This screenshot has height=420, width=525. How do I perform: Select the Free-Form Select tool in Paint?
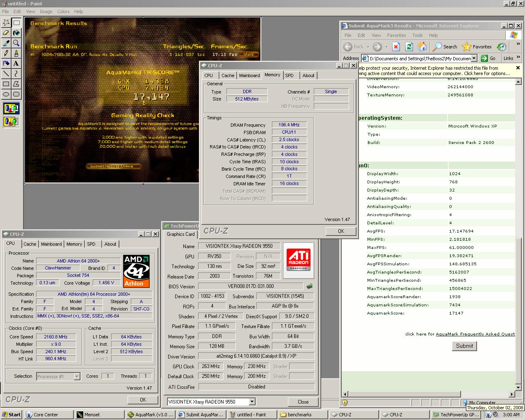point(6,23)
